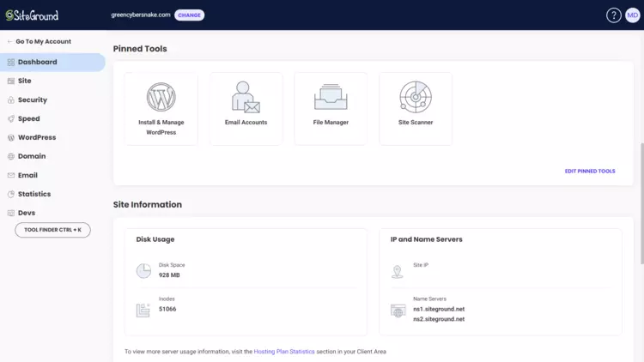Click the back arrow beside Go To My Account
644x362 pixels.
tap(9, 41)
